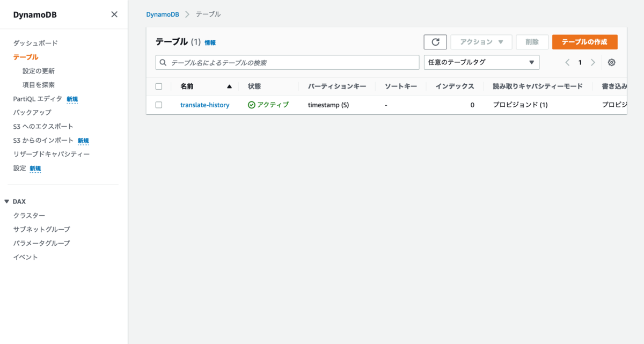Open バックアップ page
The width and height of the screenshot is (644, 344).
[x=32, y=113]
